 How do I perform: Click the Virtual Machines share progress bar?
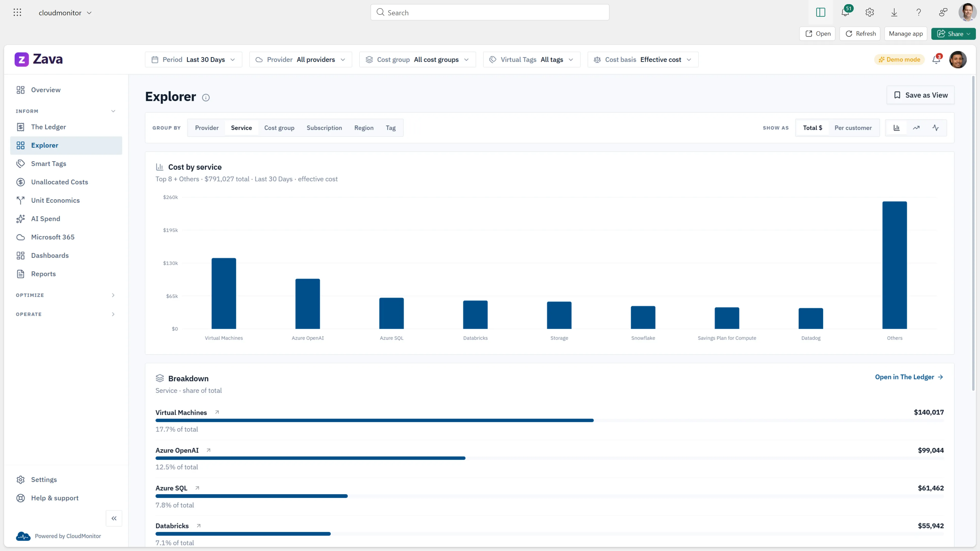tap(549, 420)
